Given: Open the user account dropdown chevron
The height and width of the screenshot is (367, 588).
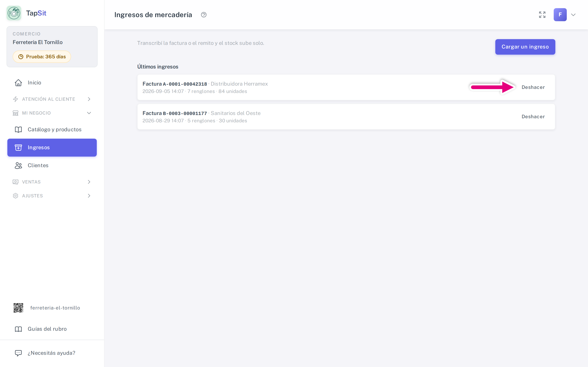Looking at the screenshot, I should click(x=573, y=15).
